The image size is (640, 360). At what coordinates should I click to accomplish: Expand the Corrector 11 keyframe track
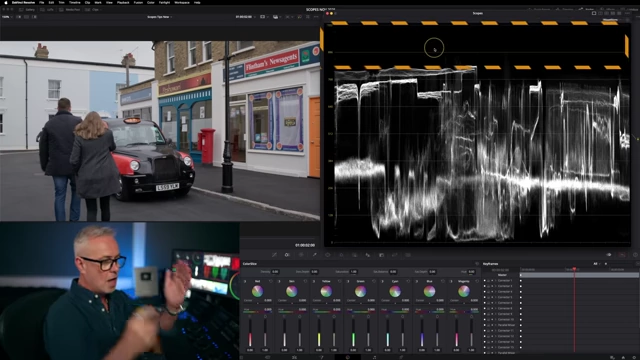(x=495, y=331)
